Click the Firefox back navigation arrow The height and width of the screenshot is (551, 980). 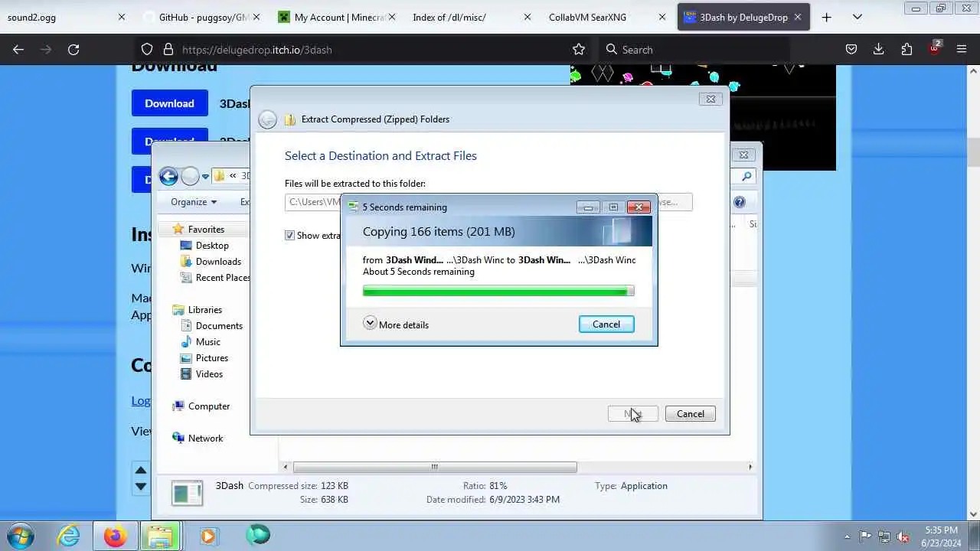tap(18, 50)
